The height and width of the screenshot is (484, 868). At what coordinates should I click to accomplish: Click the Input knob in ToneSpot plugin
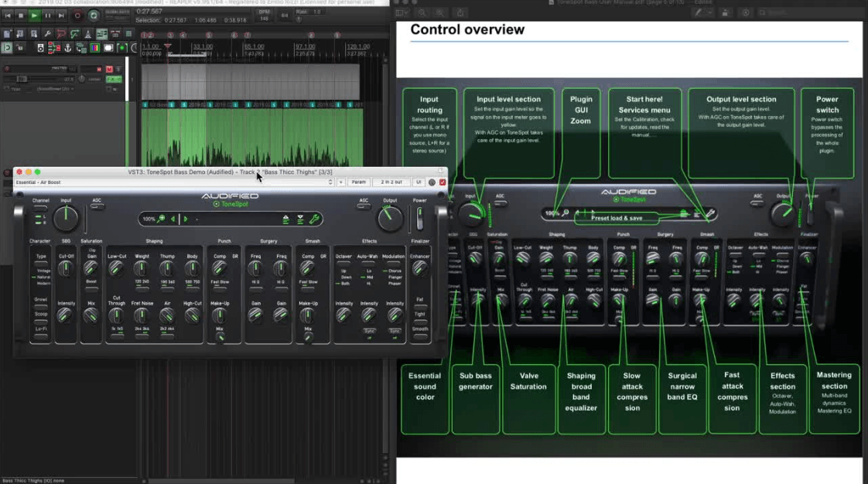point(66,219)
